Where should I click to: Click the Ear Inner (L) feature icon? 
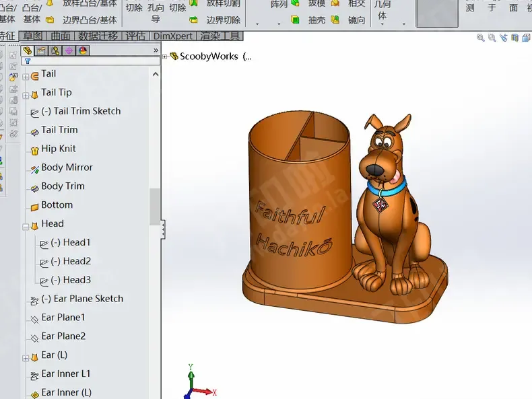point(34,395)
